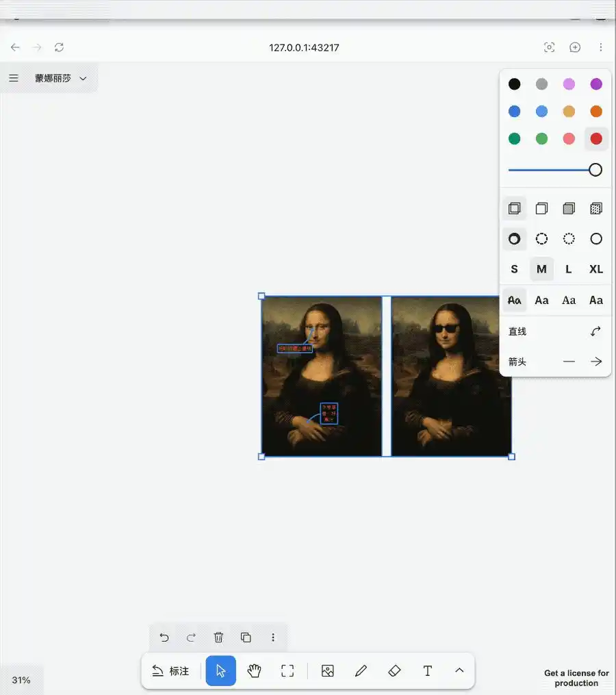Choose the hand-drawn font style
This screenshot has width=616, height=695.
pos(514,301)
